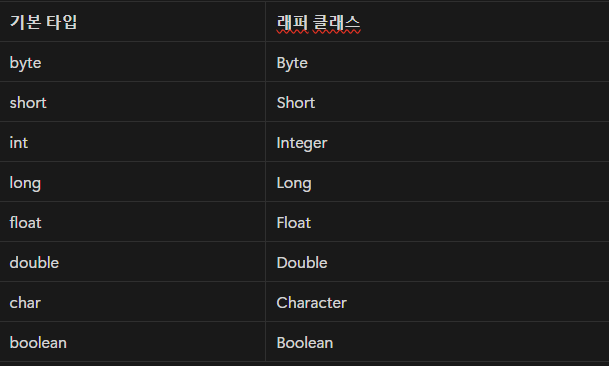Image resolution: width=609 pixels, height=366 pixels.
Task: Select the Integer cell
Action: coord(437,142)
